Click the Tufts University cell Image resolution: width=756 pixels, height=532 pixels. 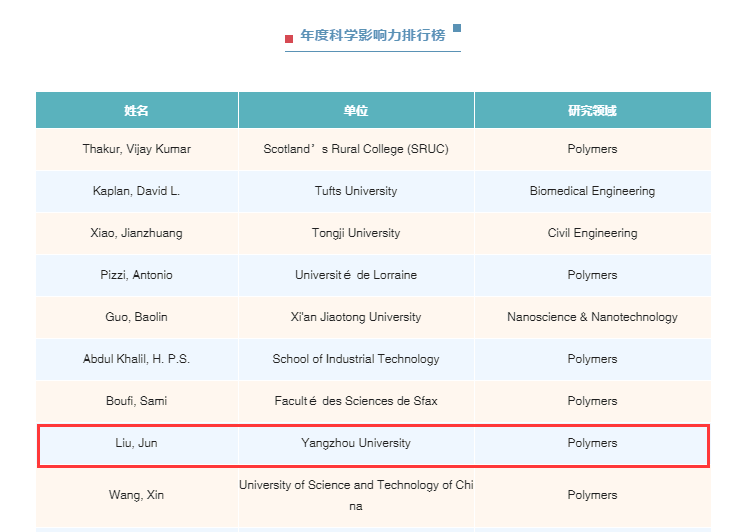(356, 191)
